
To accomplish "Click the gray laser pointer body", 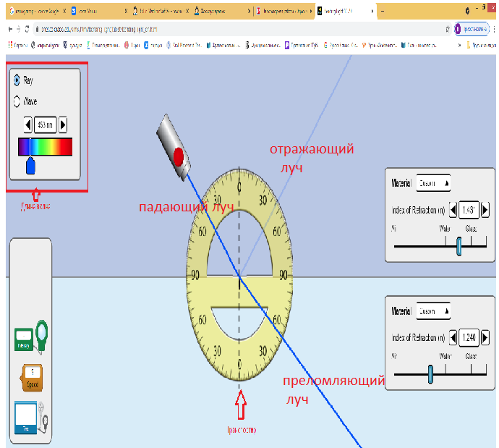I will [x=174, y=148].
